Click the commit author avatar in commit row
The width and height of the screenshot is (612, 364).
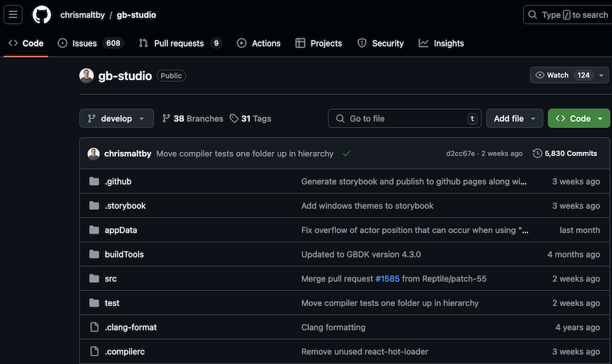coord(94,154)
